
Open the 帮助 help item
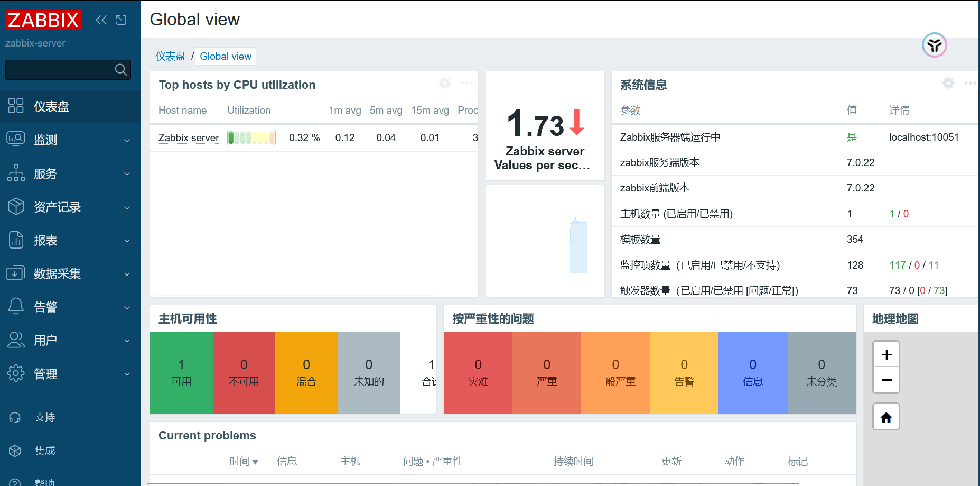click(70, 482)
